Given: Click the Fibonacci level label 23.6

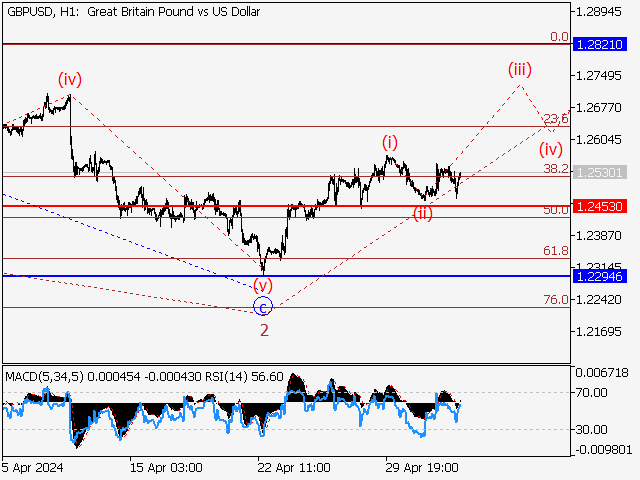Looking at the screenshot, I should point(556,119).
